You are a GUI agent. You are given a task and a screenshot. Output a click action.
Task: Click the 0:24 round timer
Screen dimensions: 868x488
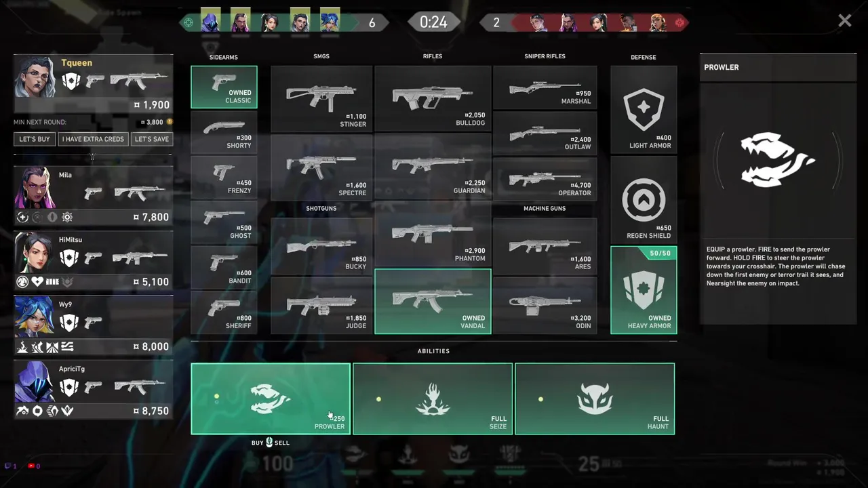coord(433,22)
